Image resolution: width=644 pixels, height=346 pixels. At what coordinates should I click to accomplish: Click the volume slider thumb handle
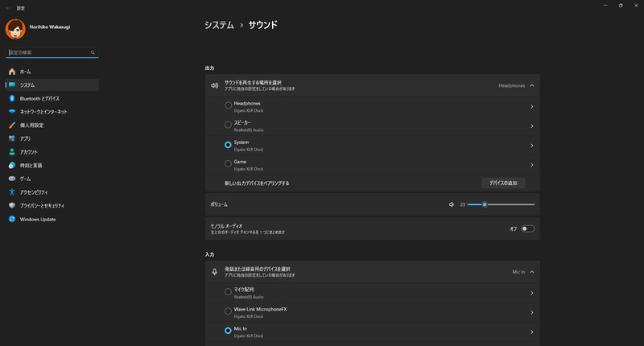pos(485,204)
